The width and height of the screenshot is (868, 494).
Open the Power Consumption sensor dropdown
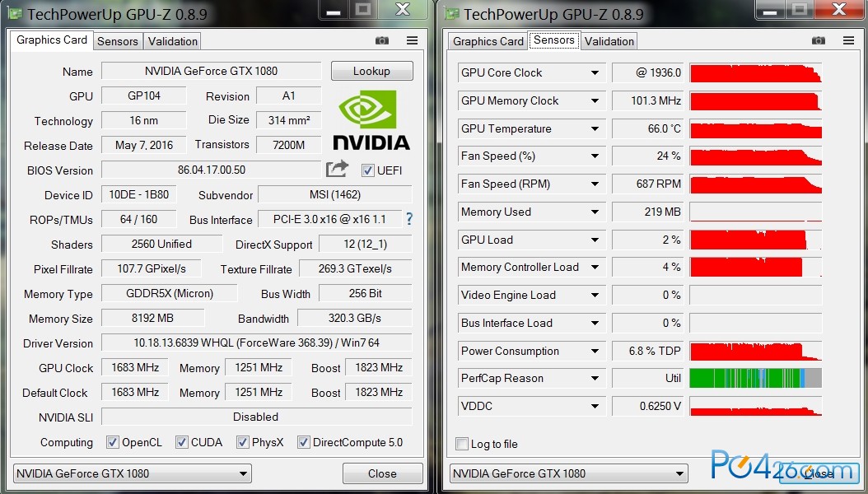pos(595,351)
